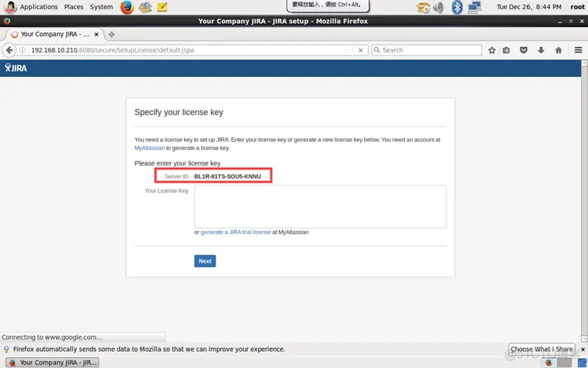Click the show desktop icon at bottom right
This screenshot has width=588, height=368.
point(582,363)
